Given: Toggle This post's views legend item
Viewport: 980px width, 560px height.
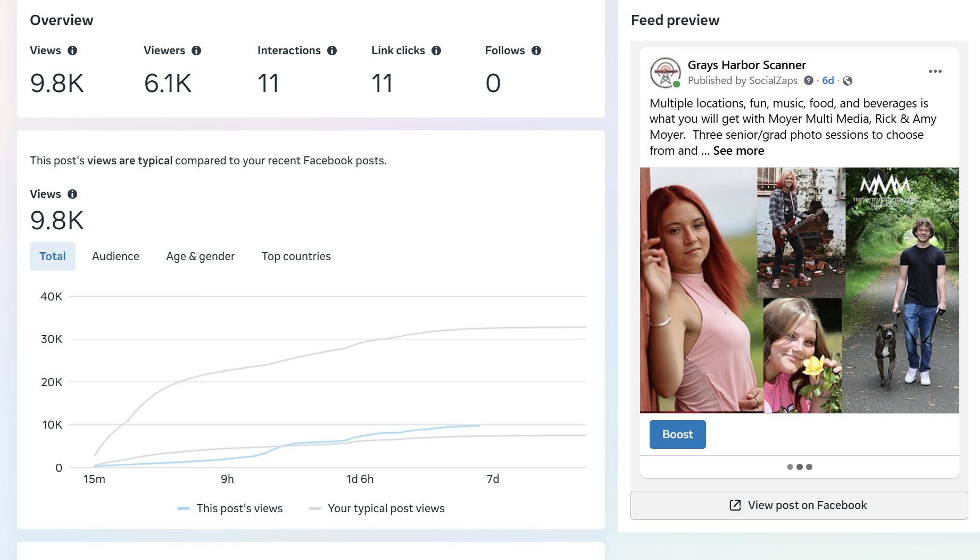Looking at the screenshot, I should [230, 508].
